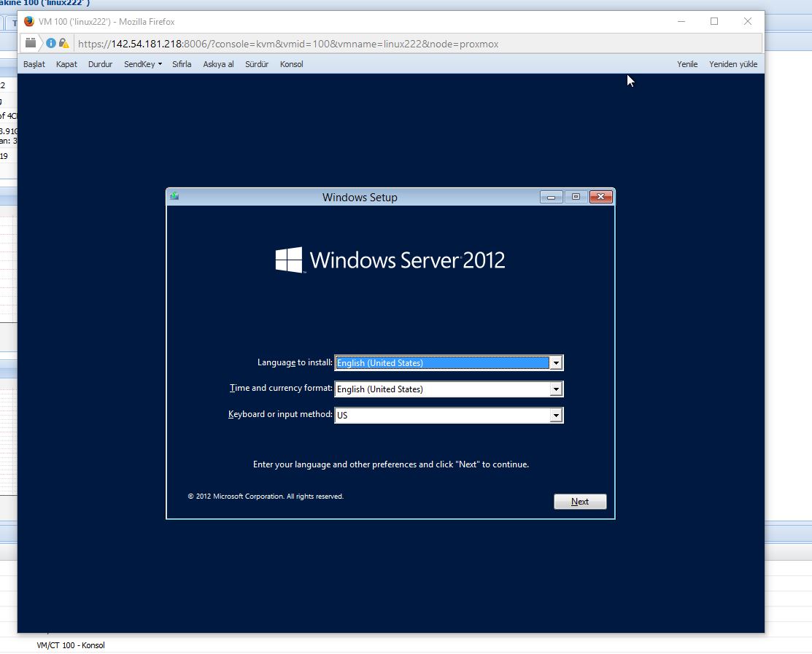Click the Firefox logo in the title bar
This screenshot has width=812, height=654.
pos(29,21)
